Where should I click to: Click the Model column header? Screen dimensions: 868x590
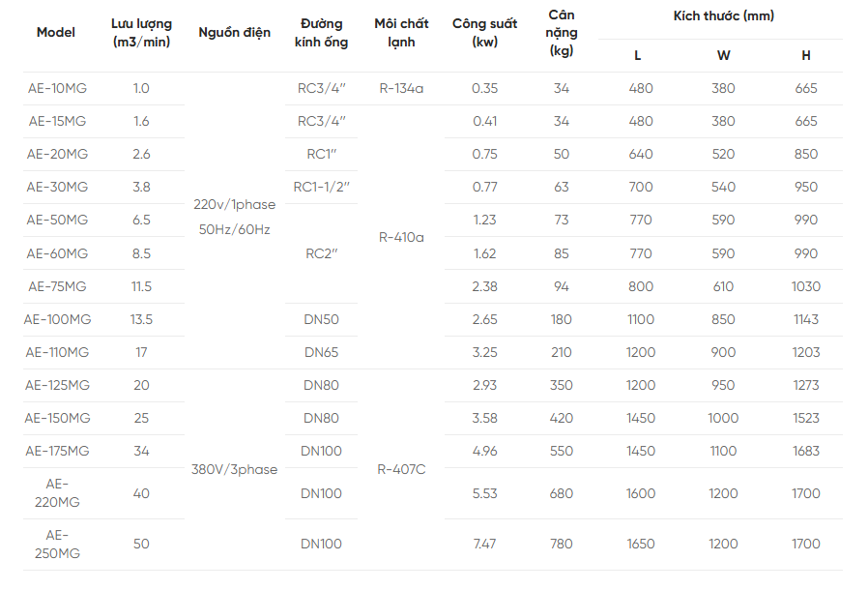pyautogui.click(x=56, y=33)
